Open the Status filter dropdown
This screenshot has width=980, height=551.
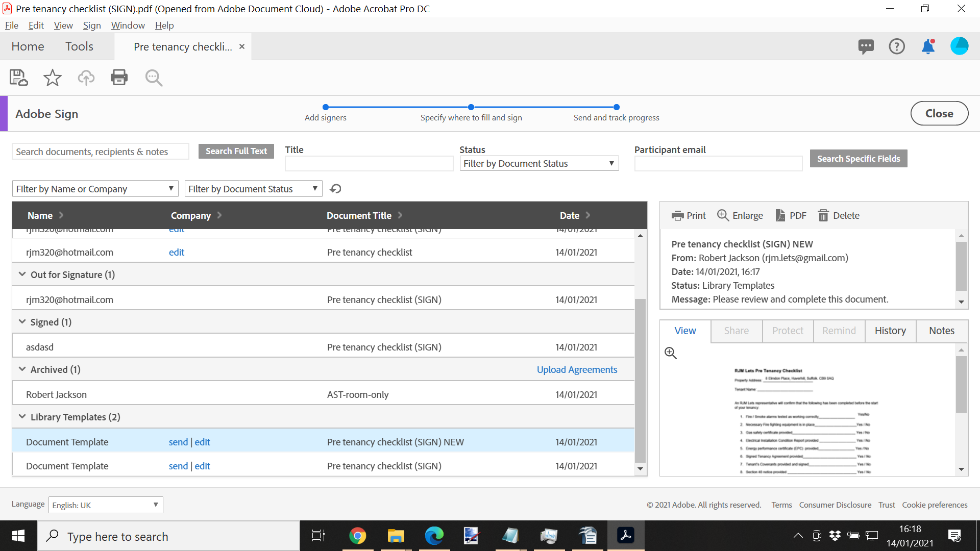coord(539,163)
